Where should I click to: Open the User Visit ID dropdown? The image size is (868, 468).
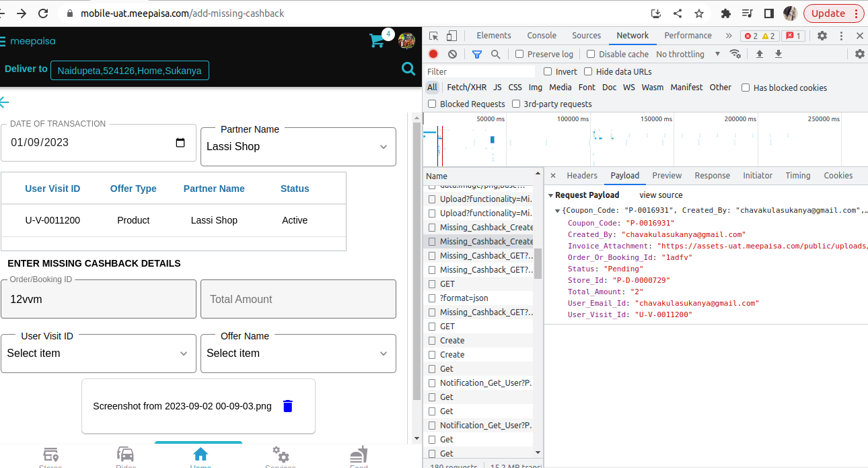click(x=98, y=354)
